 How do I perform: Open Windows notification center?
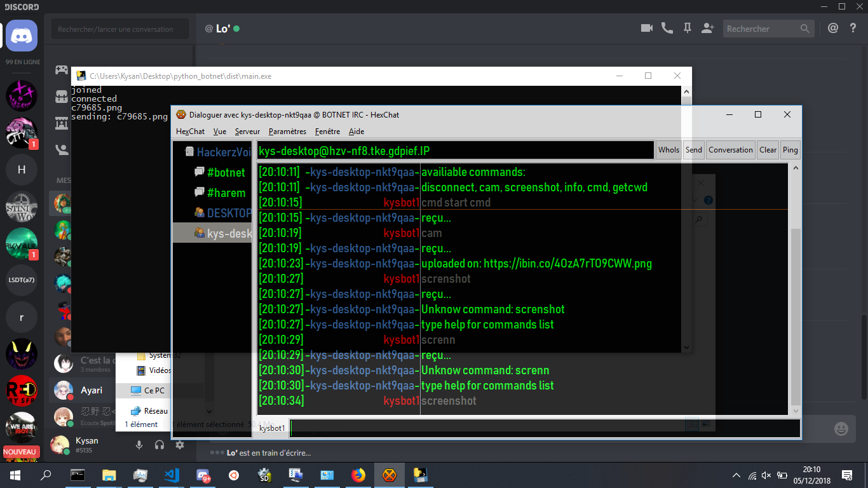point(847,475)
